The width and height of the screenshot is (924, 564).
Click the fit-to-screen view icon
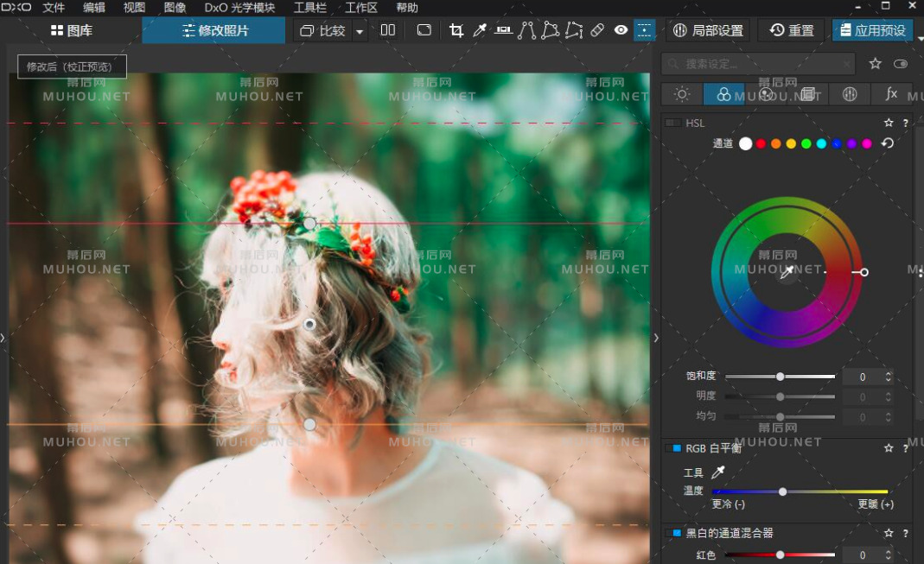click(x=424, y=30)
